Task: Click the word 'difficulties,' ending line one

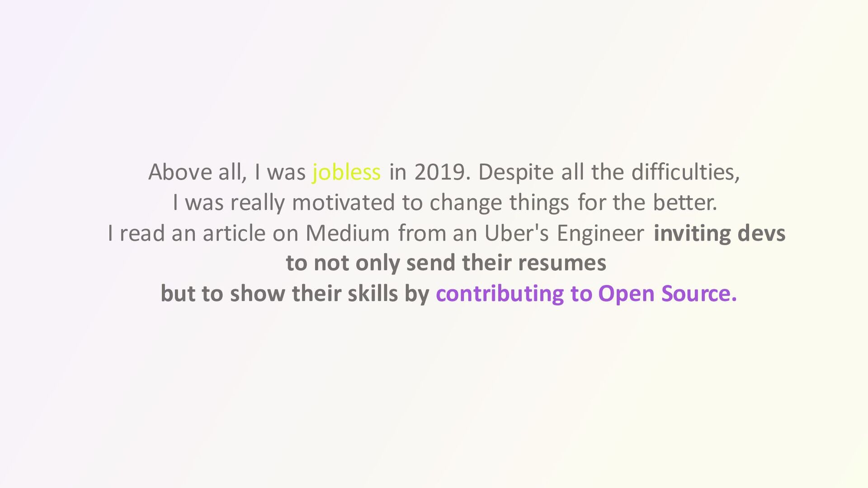Action: tap(685, 173)
